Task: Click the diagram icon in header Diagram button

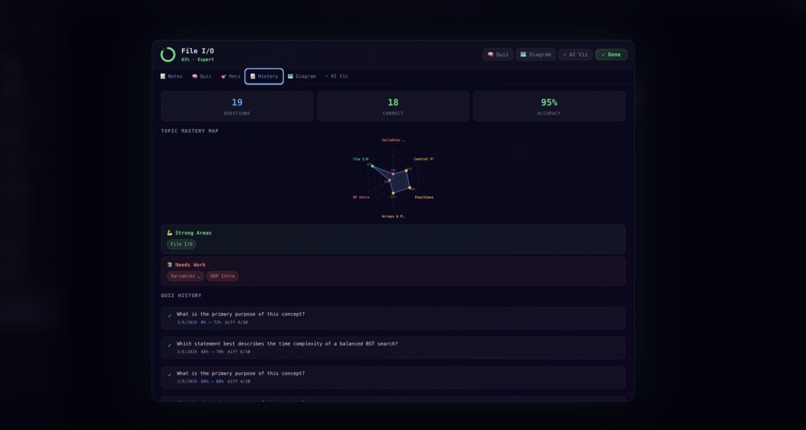Action: point(523,54)
